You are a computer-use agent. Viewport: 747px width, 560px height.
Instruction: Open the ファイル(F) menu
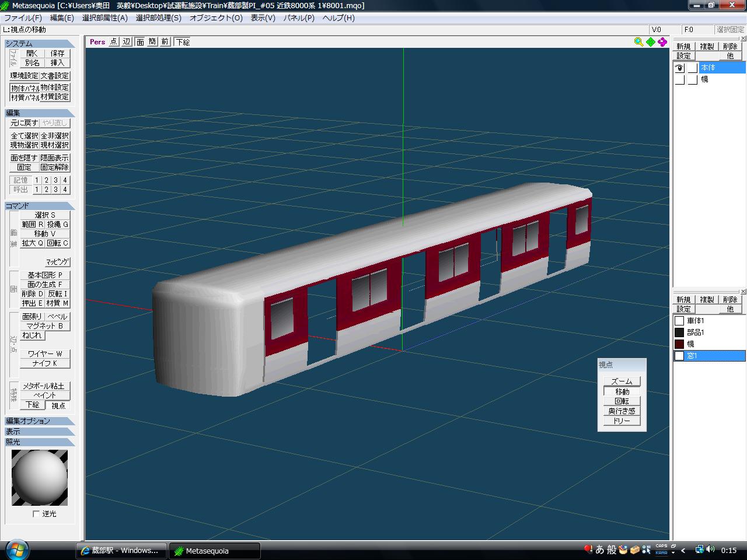click(23, 18)
